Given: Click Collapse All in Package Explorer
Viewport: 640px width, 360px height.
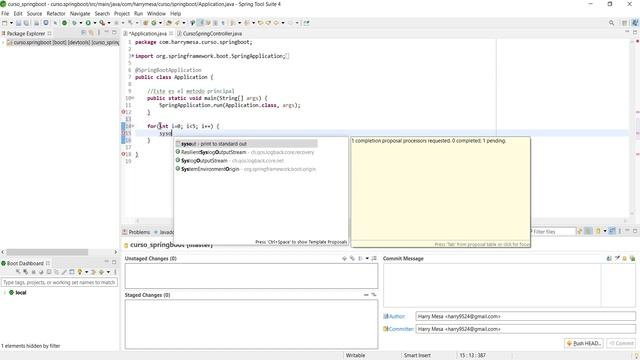Looking at the screenshot, I should point(83,33).
